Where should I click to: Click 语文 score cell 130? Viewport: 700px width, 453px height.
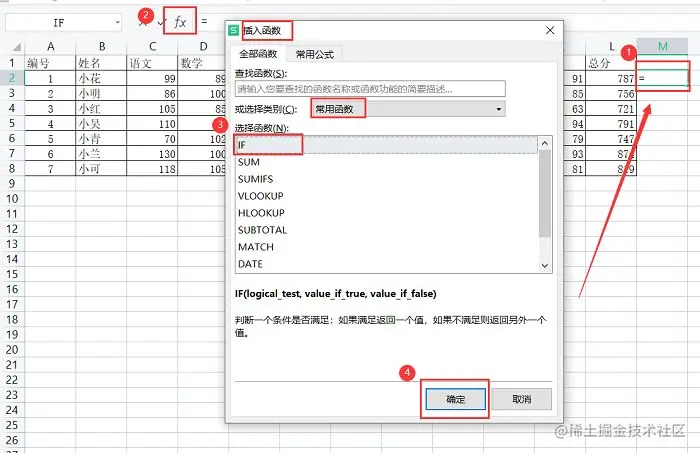click(x=152, y=154)
